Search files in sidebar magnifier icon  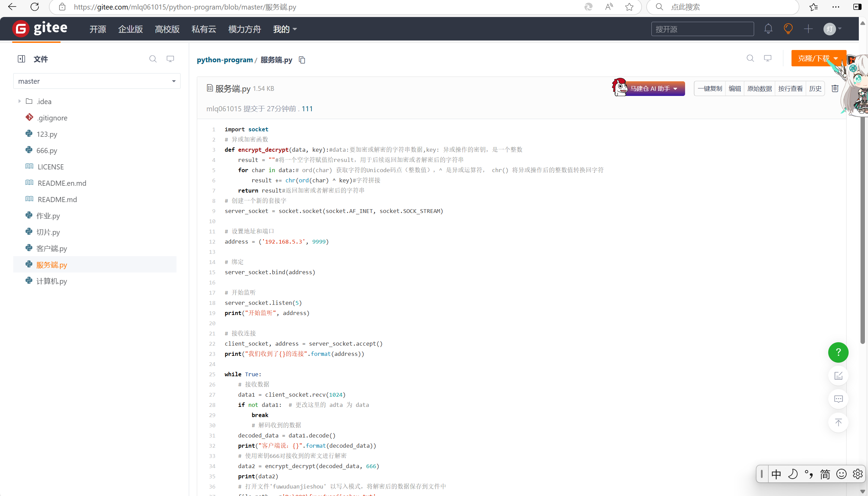(x=153, y=59)
